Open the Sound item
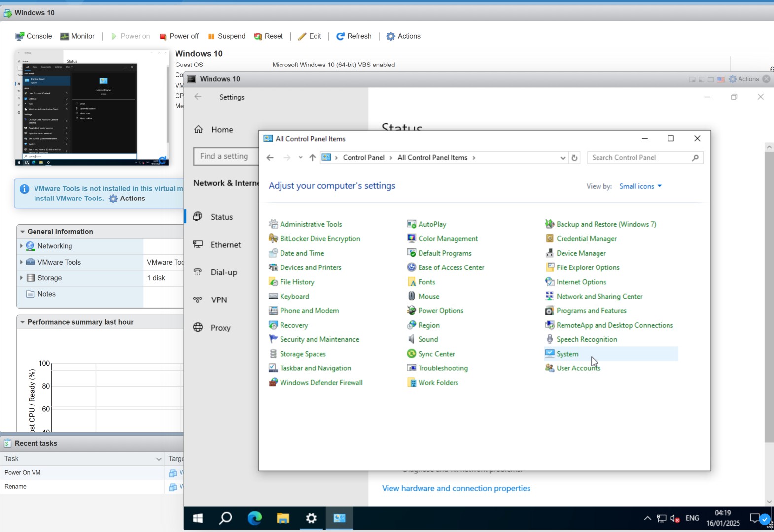 tap(422, 339)
